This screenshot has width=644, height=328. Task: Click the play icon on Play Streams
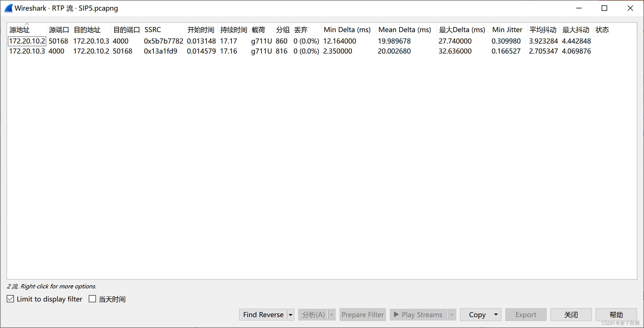[x=396, y=314]
